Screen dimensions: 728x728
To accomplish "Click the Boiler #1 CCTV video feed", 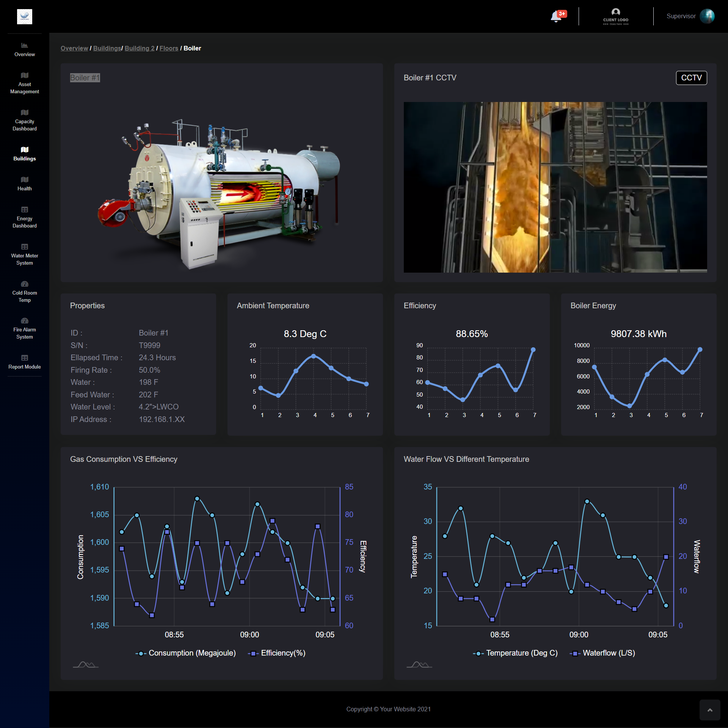I will (555, 187).
